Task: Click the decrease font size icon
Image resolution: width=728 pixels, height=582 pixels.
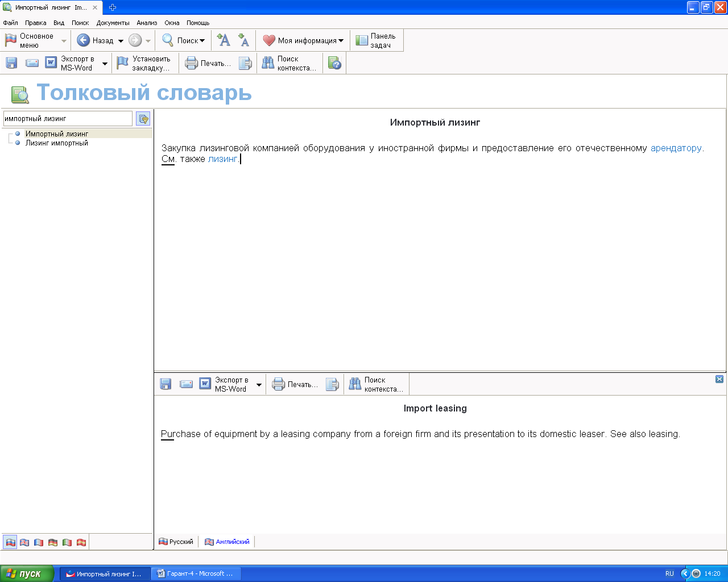Action: coord(243,40)
